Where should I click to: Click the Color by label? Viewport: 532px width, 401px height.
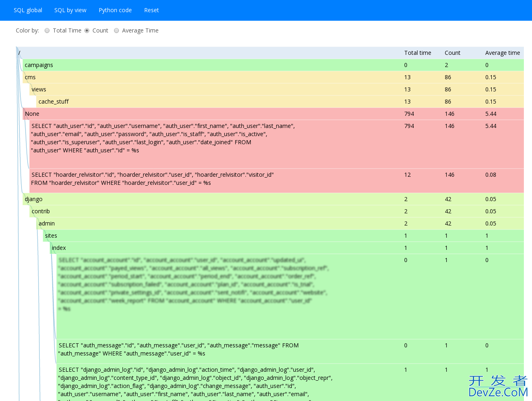point(28,30)
